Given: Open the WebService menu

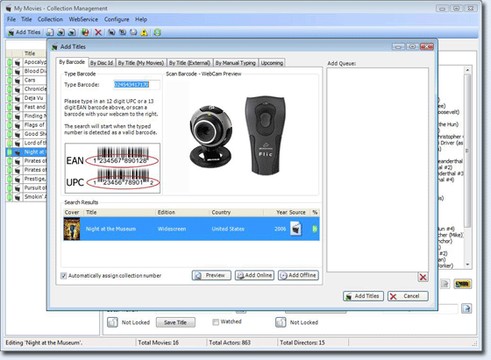Looking at the screenshot, I should pos(83,19).
